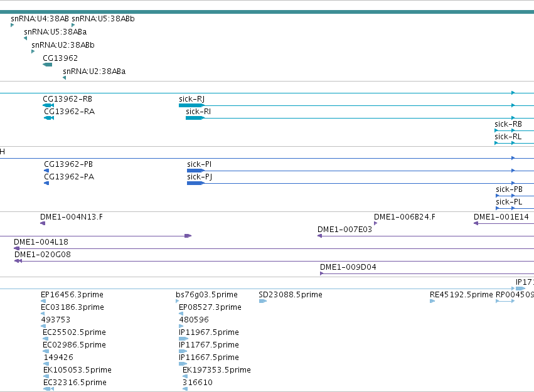Select EST EP16456.3prime

72,295
